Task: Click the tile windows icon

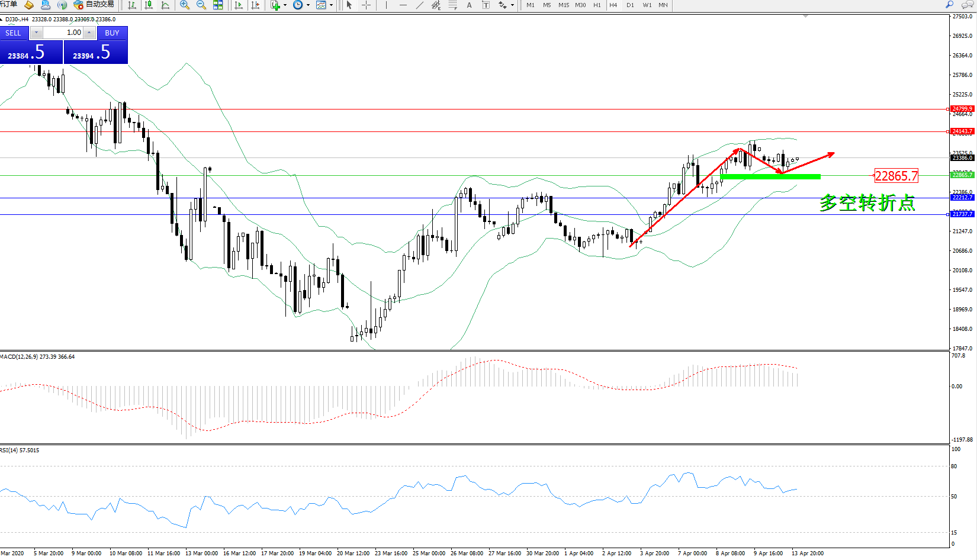Action: (x=218, y=5)
